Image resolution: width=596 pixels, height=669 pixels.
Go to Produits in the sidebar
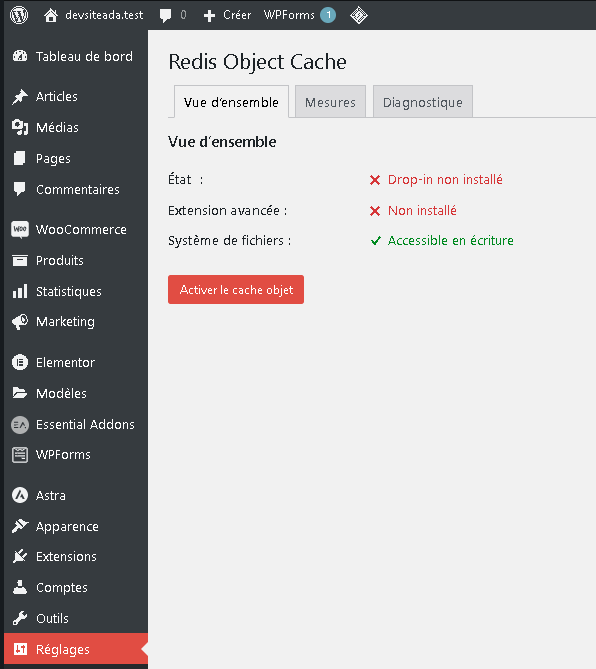[60, 260]
